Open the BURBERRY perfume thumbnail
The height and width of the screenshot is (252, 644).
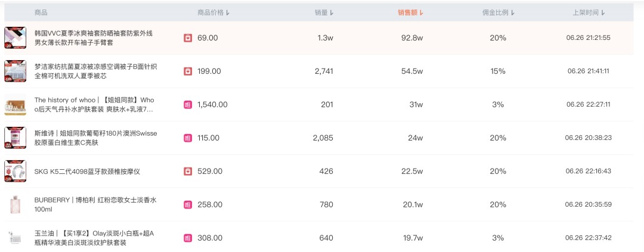point(15,204)
